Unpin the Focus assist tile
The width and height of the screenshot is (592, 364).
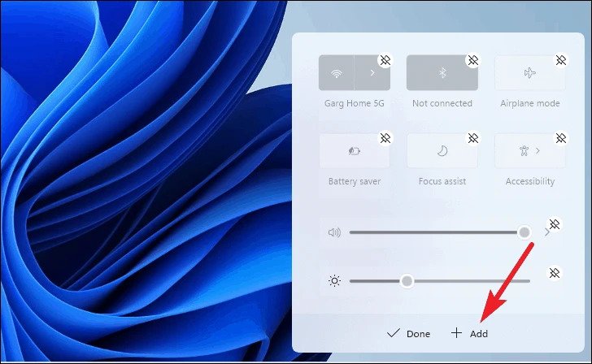pyautogui.click(x=473, y=138)
